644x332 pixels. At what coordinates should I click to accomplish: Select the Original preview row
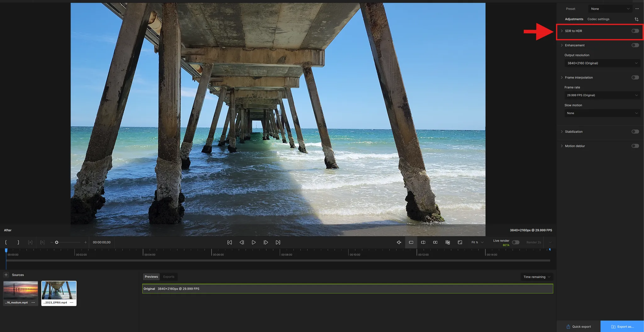[x=347, y=289]
